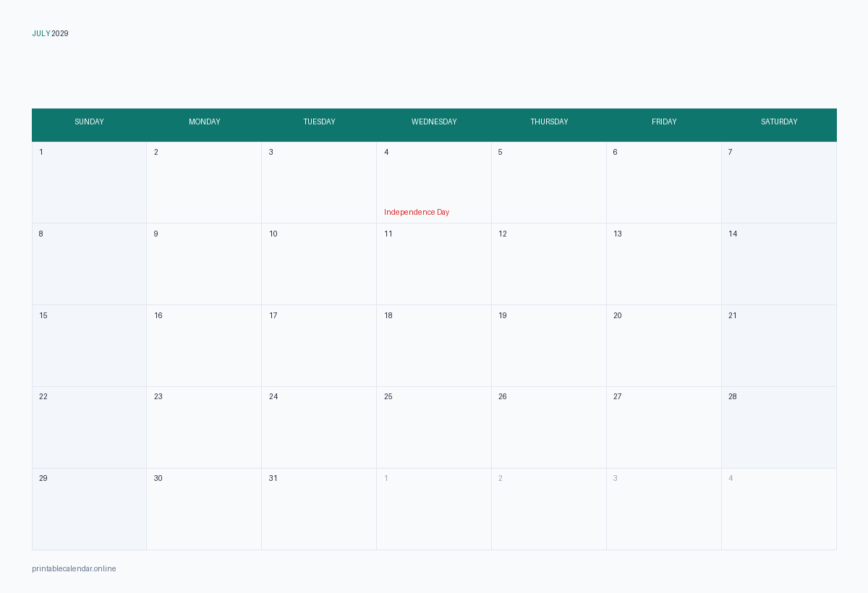The height and width of the screenshot is (593, 868).
Task: Select the July 16 date cell
Action: pyautogui.click(x=204, y=346)
